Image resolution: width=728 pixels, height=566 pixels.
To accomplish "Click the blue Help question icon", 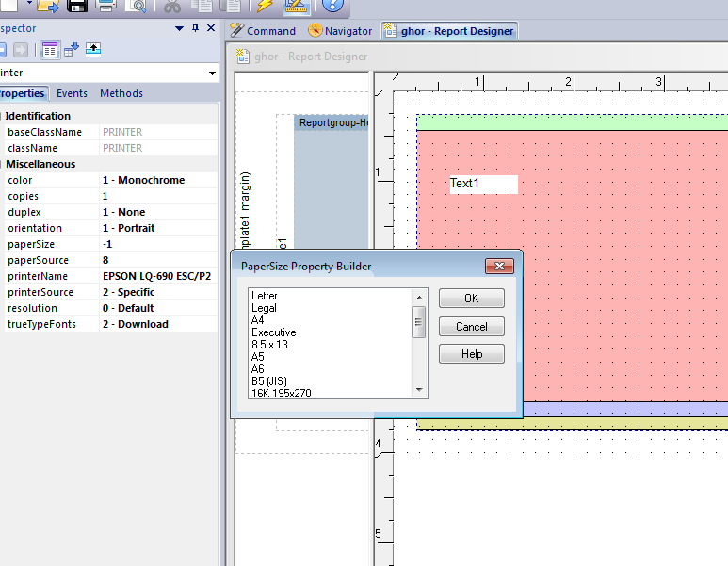I will 332,7.
